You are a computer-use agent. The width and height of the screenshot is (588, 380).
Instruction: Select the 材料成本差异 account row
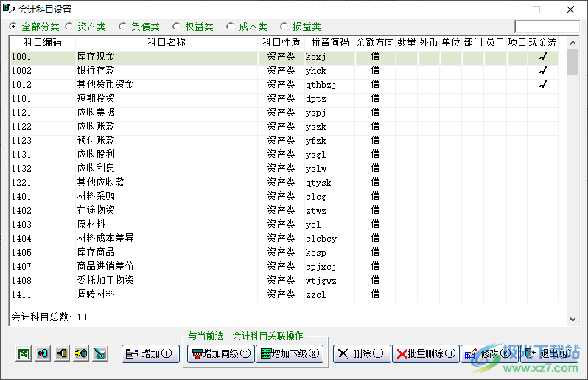coord(284,239)
